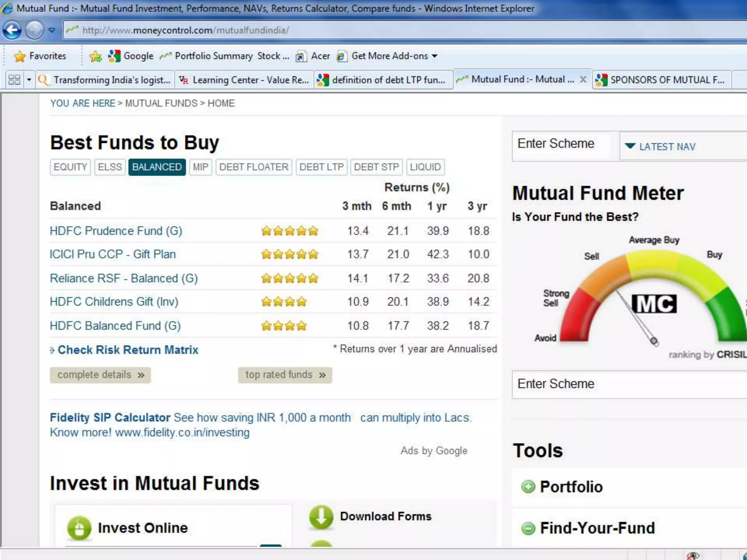Collapse Find-Your-Fund using its minus icon
The image size is (747, 560).
point(528,528)
